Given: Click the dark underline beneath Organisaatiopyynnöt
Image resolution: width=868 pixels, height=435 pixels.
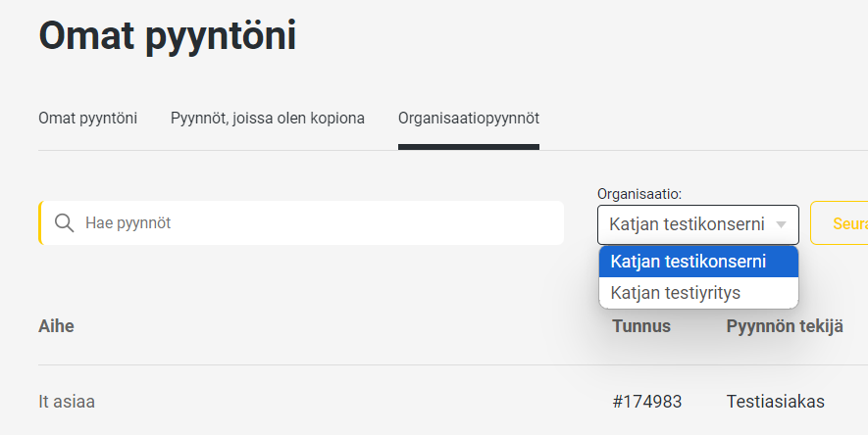Looking at the screenshot, I should click(469, 147).
